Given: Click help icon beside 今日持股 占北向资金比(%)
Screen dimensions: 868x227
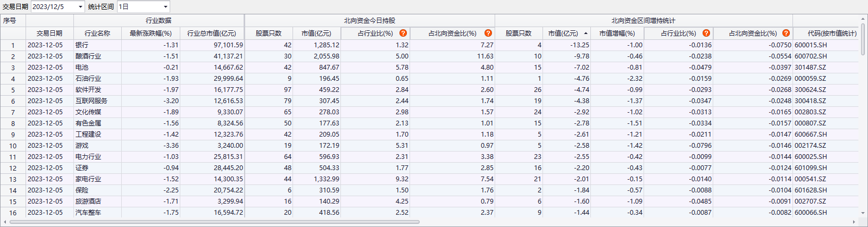Looking at the screenshot, I should [488, 33].
